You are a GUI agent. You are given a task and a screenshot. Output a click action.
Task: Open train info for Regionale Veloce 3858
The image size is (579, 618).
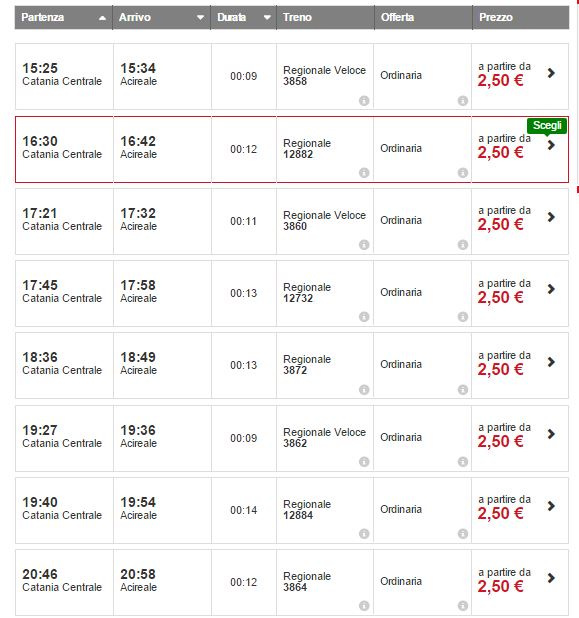pos(364,101)
